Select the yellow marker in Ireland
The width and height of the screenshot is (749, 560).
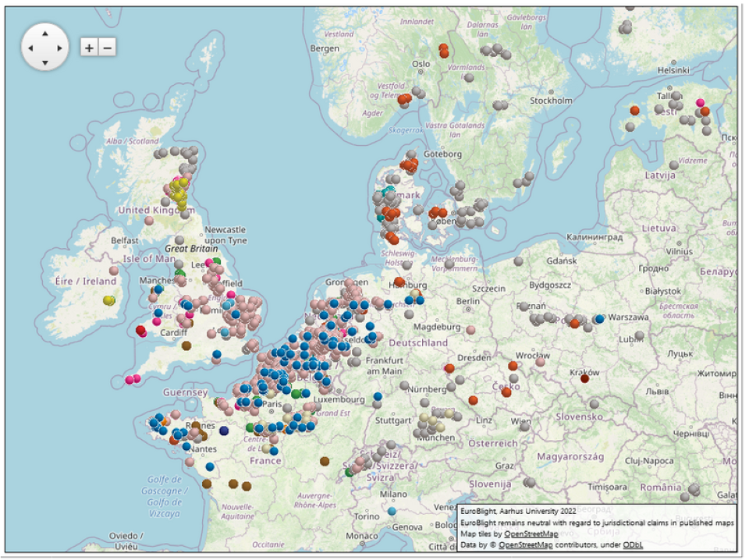(x=109, y=300)
